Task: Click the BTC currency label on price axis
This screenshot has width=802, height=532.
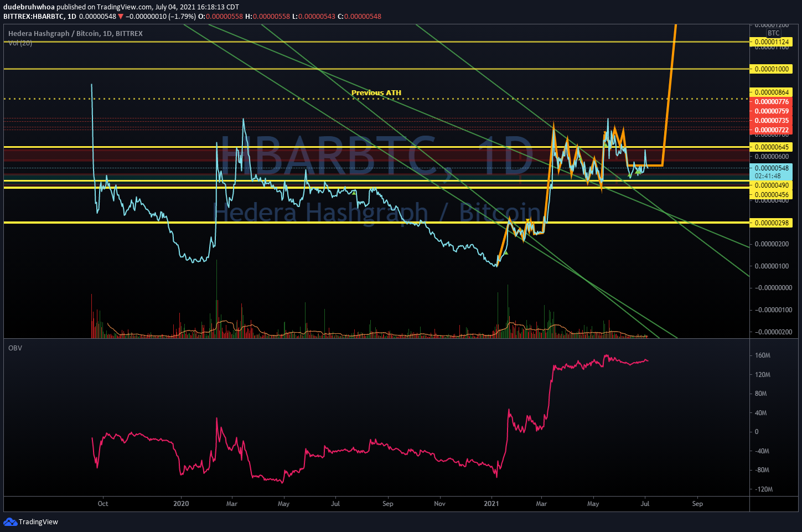Action: [773, 33]
